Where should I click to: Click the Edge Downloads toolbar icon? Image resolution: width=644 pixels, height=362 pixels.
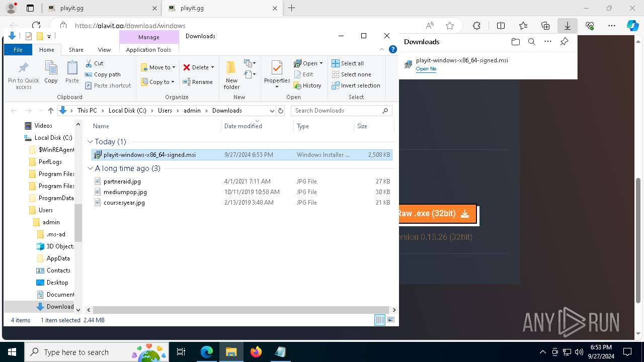(568, 26)
